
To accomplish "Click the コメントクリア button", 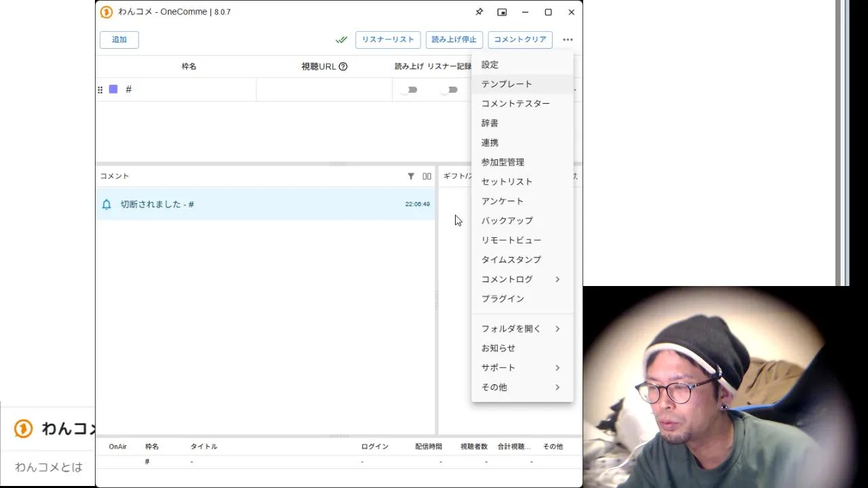I will [520, 39].
